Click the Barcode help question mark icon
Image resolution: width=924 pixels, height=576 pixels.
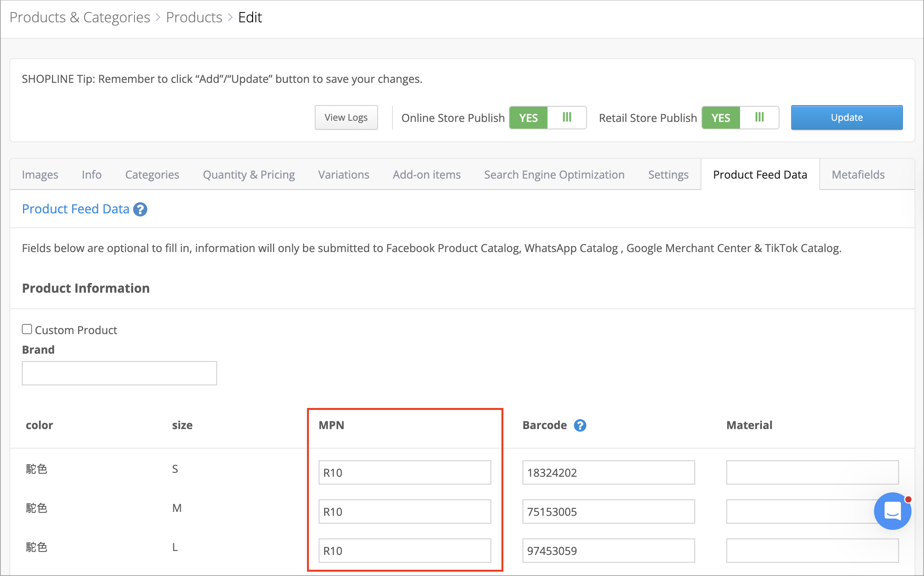point(580,425)
